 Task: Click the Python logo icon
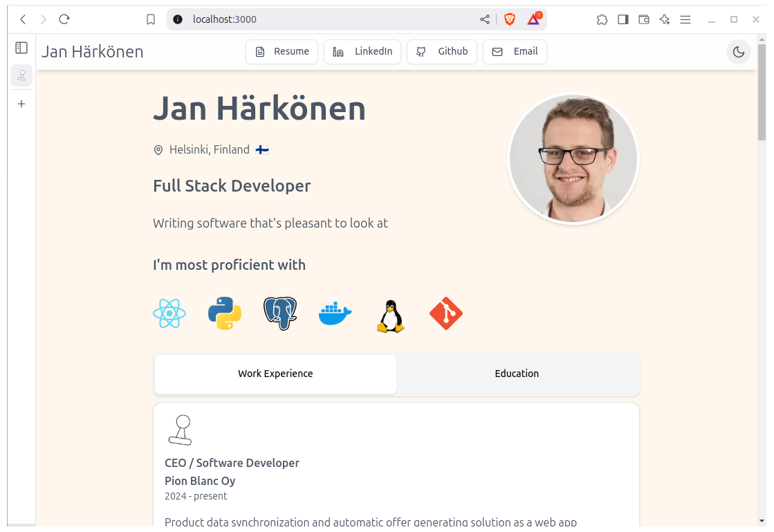click(225, 313)
